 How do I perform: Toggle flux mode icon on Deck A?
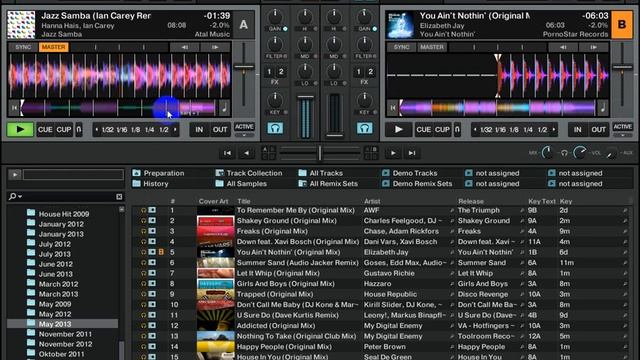click(x=79, y=130)
